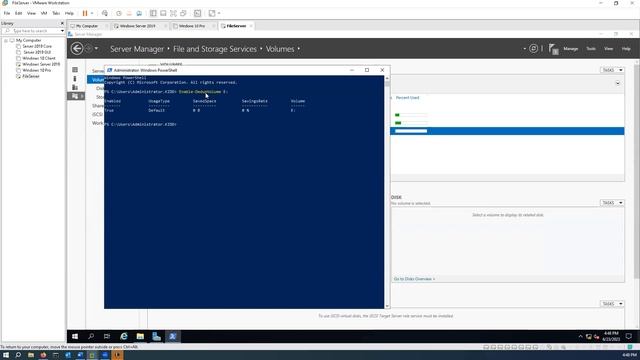Open navigation history dropdown in Server Manager

click(96, 49)
